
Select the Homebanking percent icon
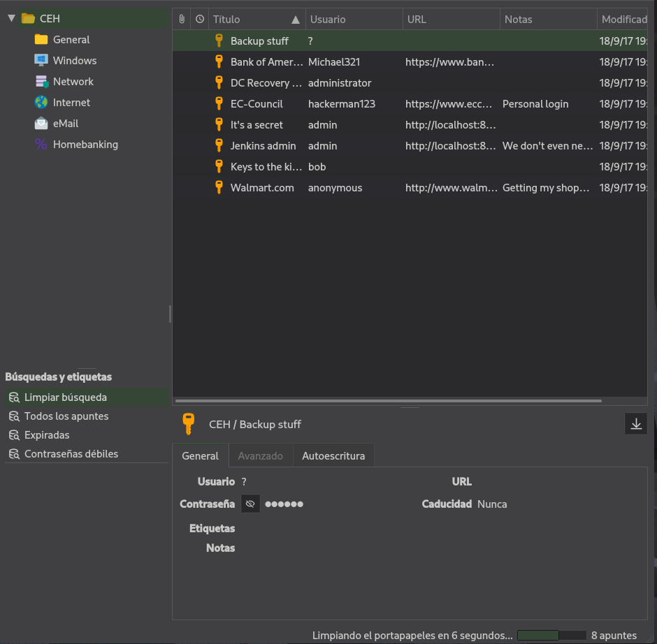click(x=41, y=144)
